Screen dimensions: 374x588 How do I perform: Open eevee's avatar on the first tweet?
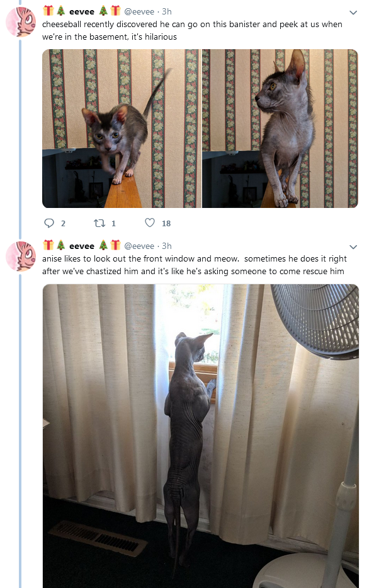tap(21, 22)
